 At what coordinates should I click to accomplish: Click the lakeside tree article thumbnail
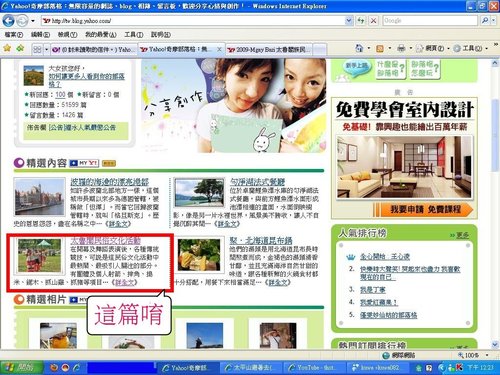(199, 192)
